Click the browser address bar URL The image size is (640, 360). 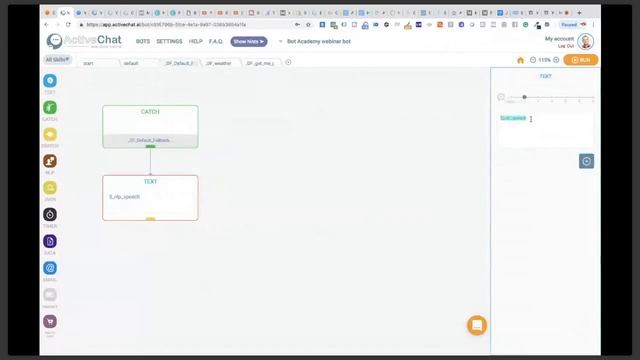tap(166, 24)
